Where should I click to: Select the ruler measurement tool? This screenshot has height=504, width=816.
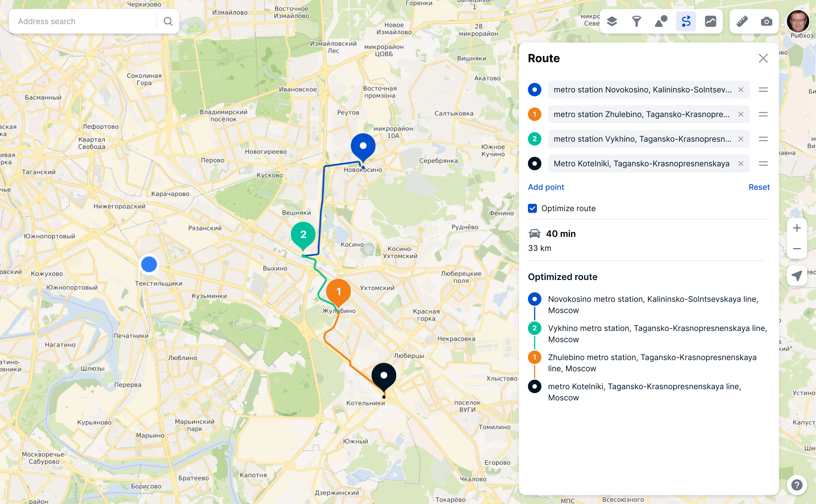click(742, 21)
